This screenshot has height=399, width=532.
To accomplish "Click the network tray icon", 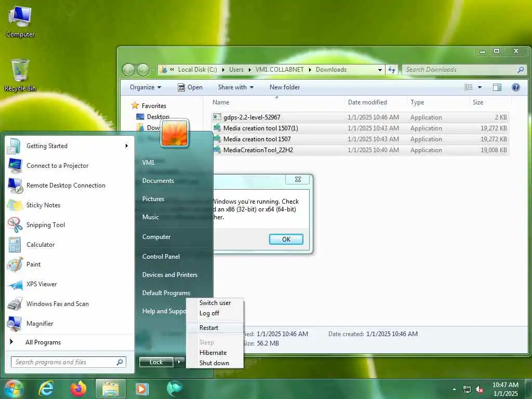I will pos(467,390).
